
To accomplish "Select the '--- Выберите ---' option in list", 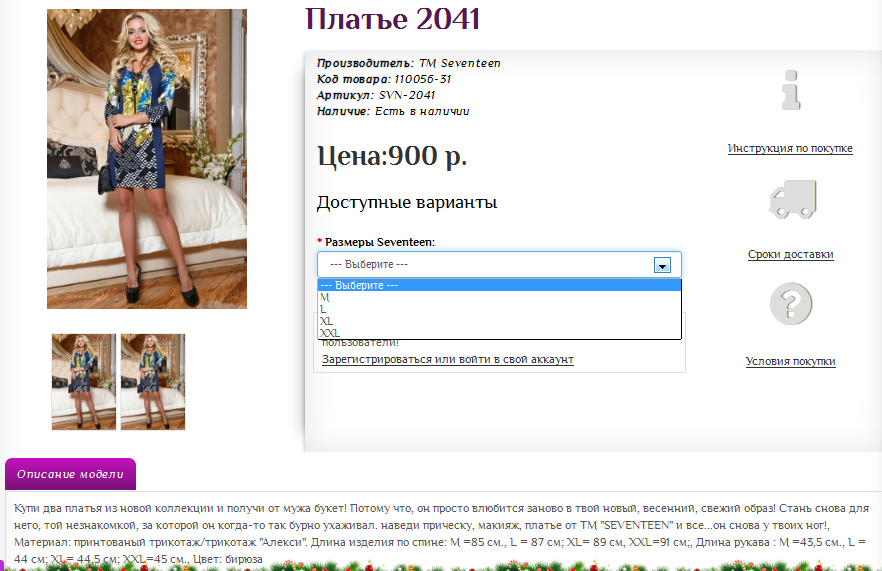I will [x=499, y=285].
